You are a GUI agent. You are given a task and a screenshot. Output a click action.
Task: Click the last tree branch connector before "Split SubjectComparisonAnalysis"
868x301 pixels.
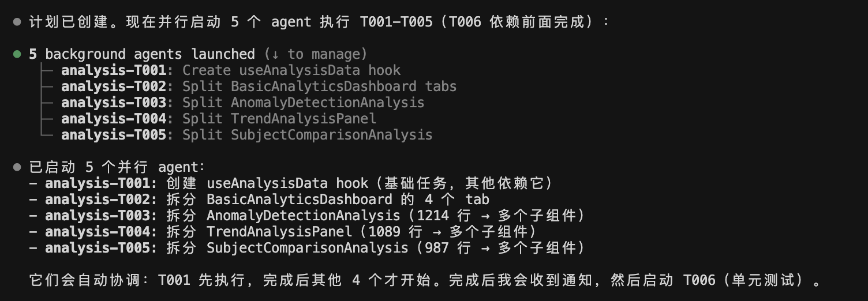pos(48,135)
